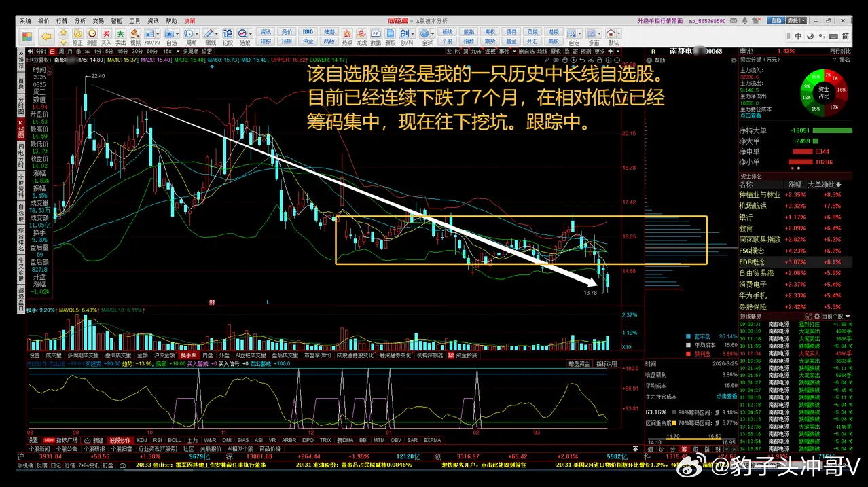Viewport: 868px width, 487px height.
Task: Click the multicolor home grid icon
Action: click(26, 37)
